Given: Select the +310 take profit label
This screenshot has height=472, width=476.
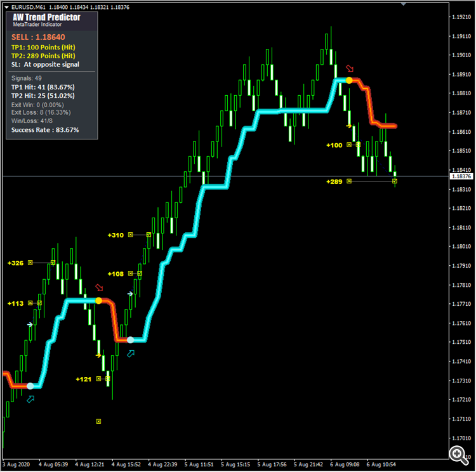Looking at the screenshot, I should point(116,235).
